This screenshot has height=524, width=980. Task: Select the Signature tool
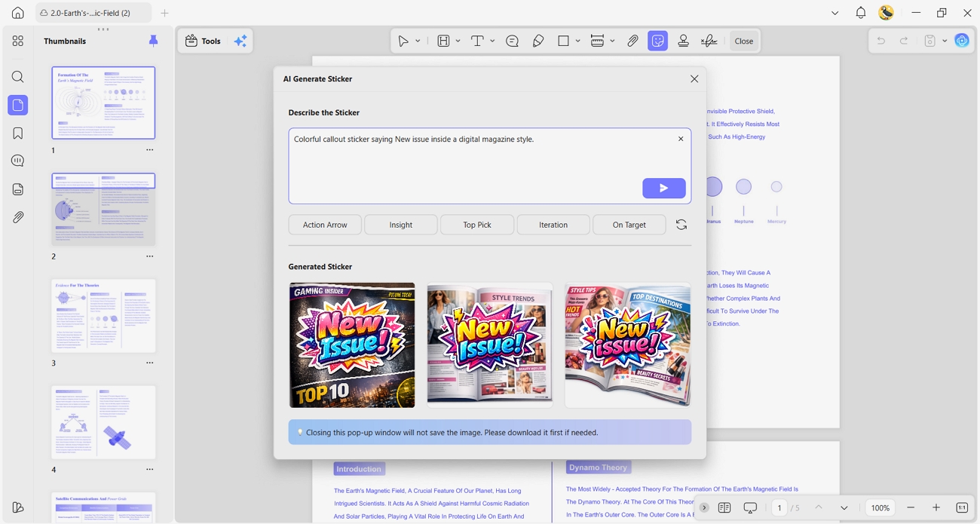pos(709,41)
